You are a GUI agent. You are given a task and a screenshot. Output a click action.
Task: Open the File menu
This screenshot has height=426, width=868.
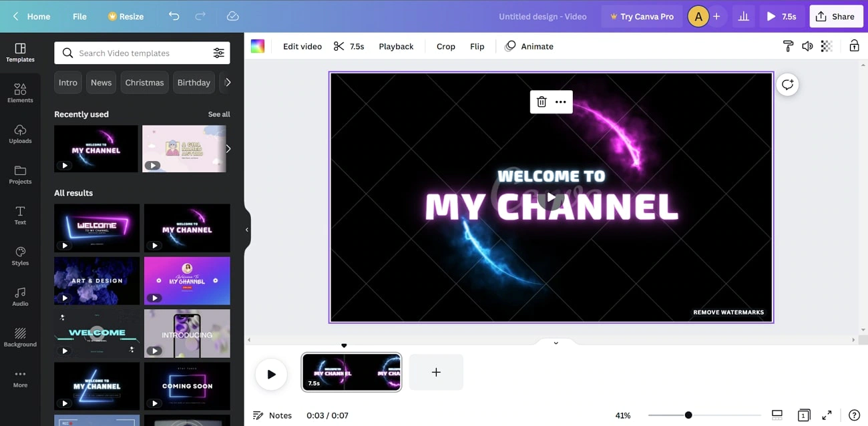point(79,16)
